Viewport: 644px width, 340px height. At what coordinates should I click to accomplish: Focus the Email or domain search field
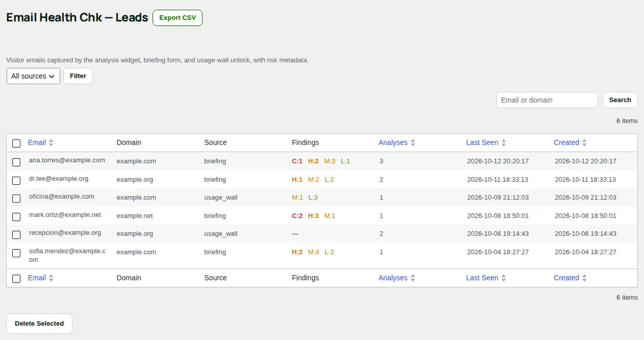point(547,100)
